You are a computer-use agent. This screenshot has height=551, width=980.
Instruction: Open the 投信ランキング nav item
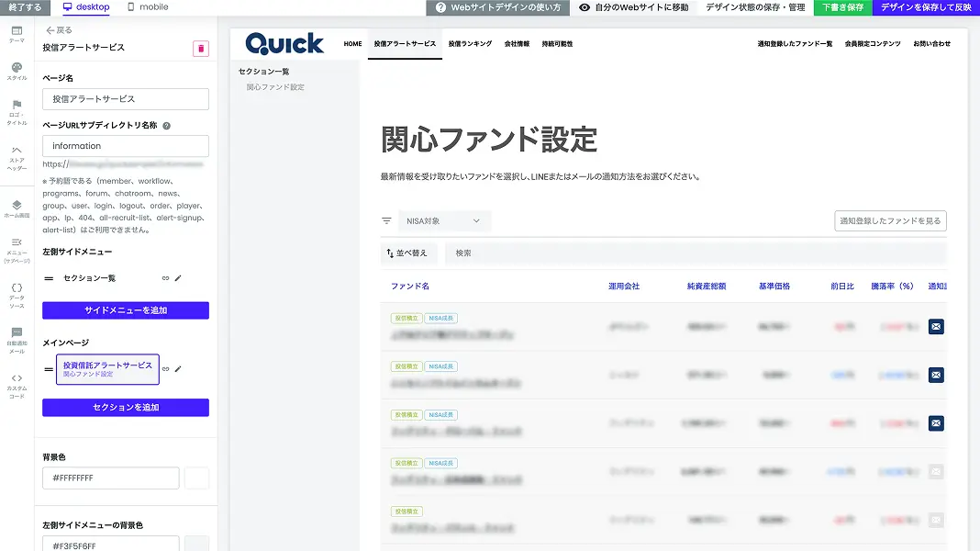click(470, 44)
